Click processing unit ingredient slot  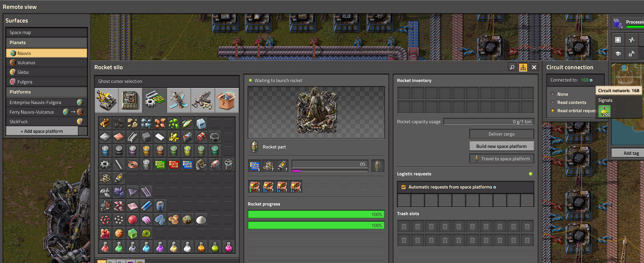[x=255, y=166]
